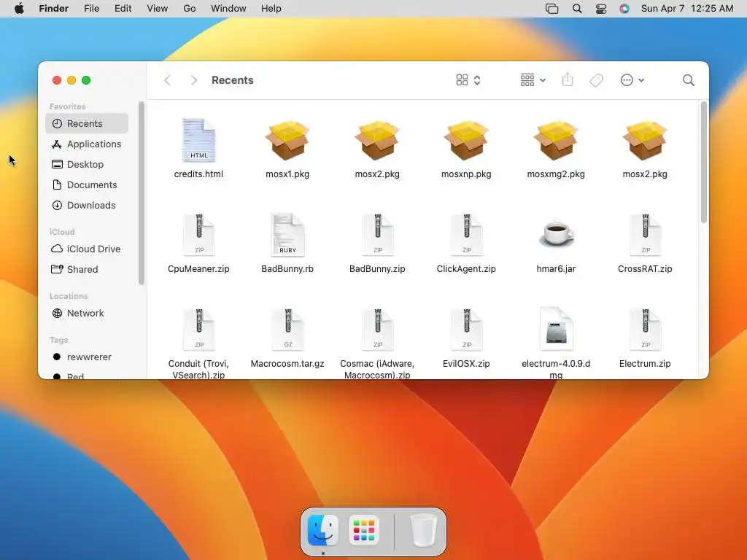
Task: Select Network in sidebar
Action: [x=87, y=314]
